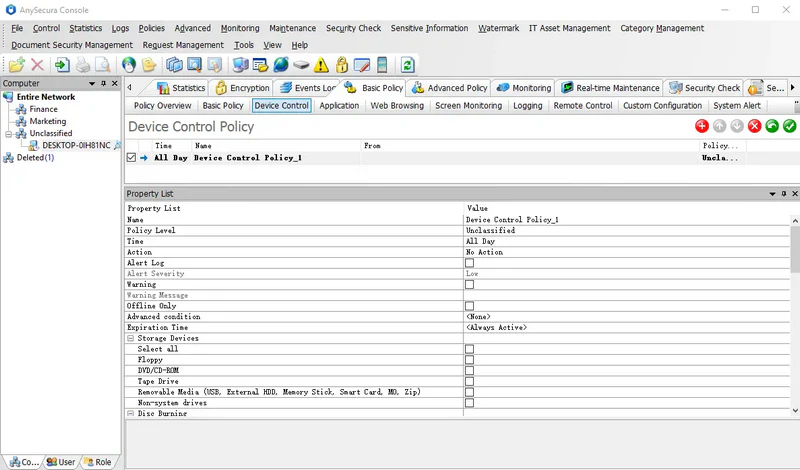Check the Floppy checkbox

click(x=469, y=360)
